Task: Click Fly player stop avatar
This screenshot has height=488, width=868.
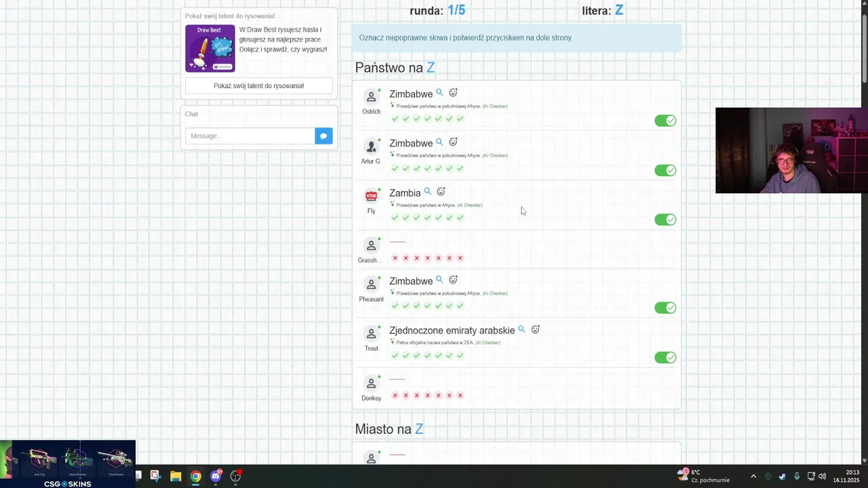Action: (371, 196)
